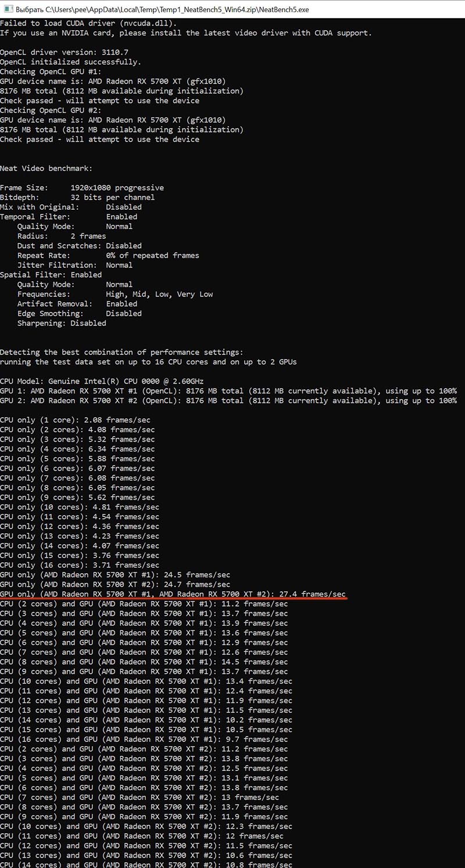The height and width of the screenshot is (868, 465).
Task: Select the "CPU only (6 cores): 6.07 frames/sec" result
Action: click(x=77, y=468)
